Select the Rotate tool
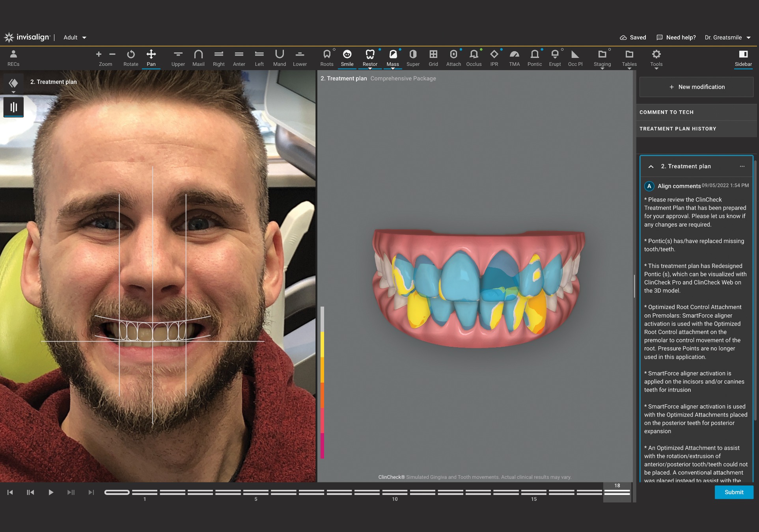 click(131, 58)
